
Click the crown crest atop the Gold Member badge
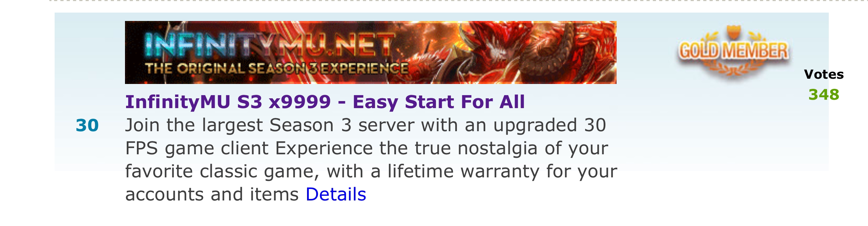pos(734,34)
